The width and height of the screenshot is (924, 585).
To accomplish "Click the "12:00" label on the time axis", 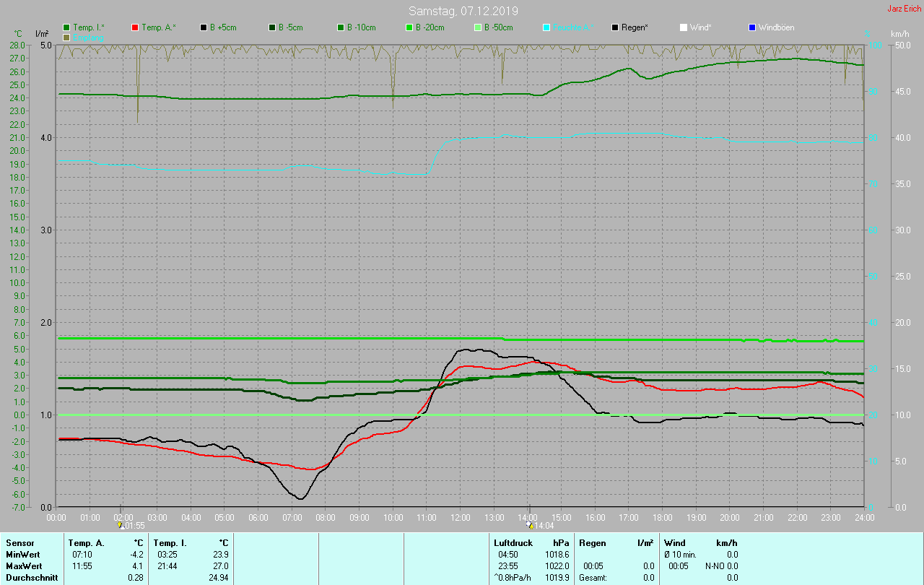I will coord(461,517).
